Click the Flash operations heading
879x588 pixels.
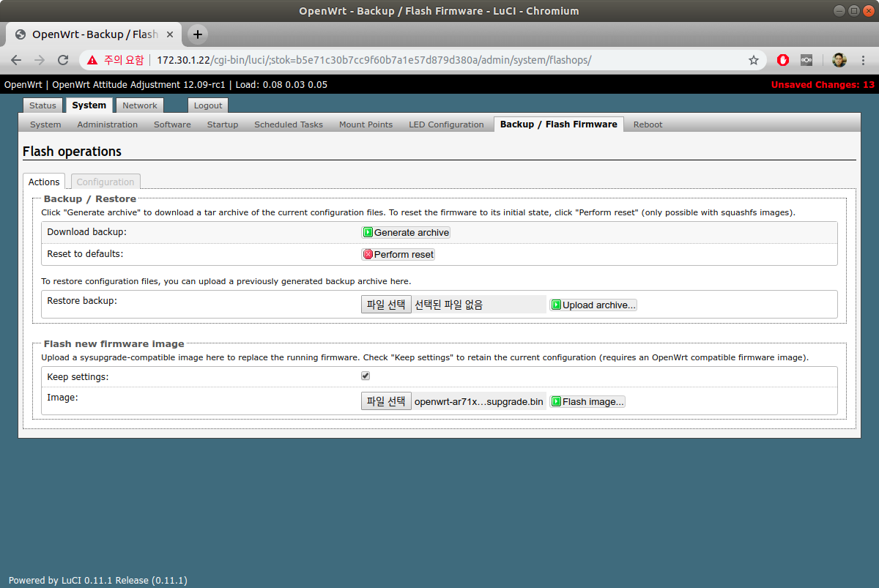click(72, 152)
